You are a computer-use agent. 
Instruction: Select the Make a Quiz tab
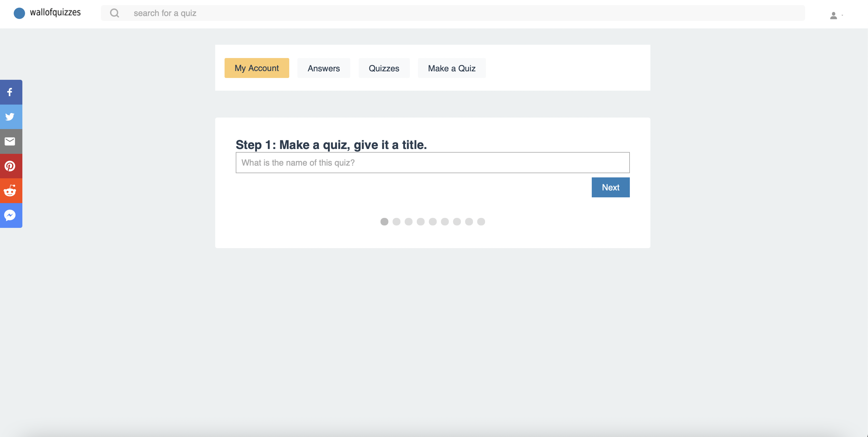452,68
